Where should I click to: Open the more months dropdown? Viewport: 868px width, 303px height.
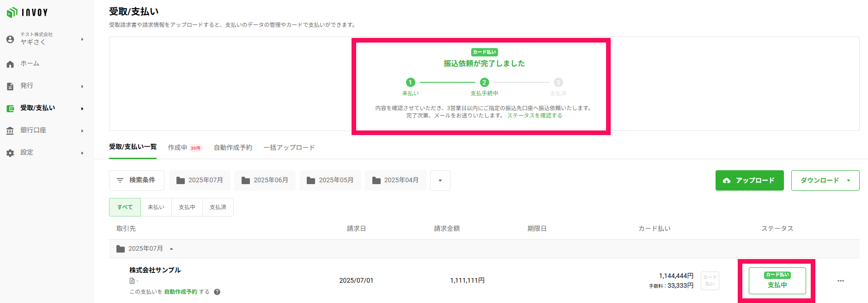[x=440, y=180]
